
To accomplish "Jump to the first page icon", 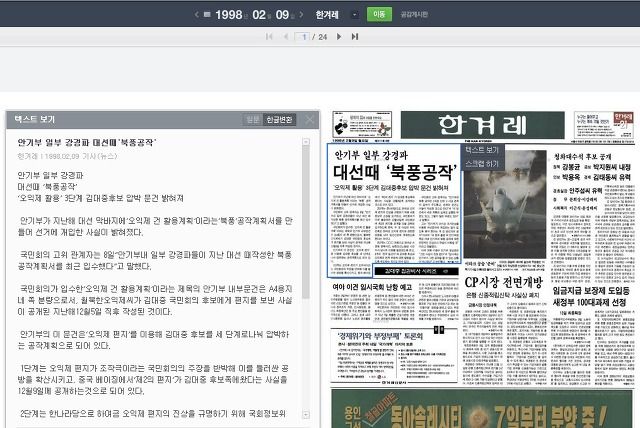I will click(269, 37).
